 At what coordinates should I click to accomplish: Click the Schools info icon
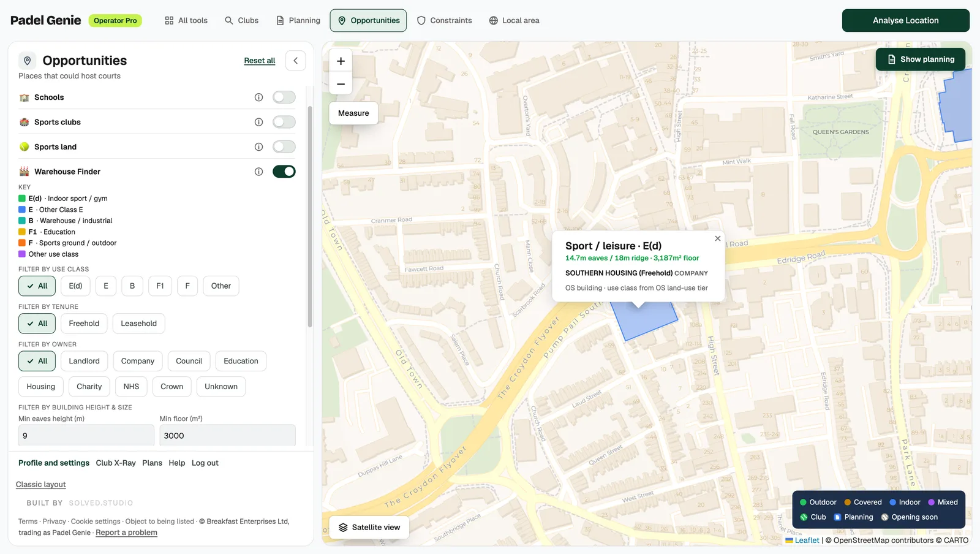click(258, 97)
